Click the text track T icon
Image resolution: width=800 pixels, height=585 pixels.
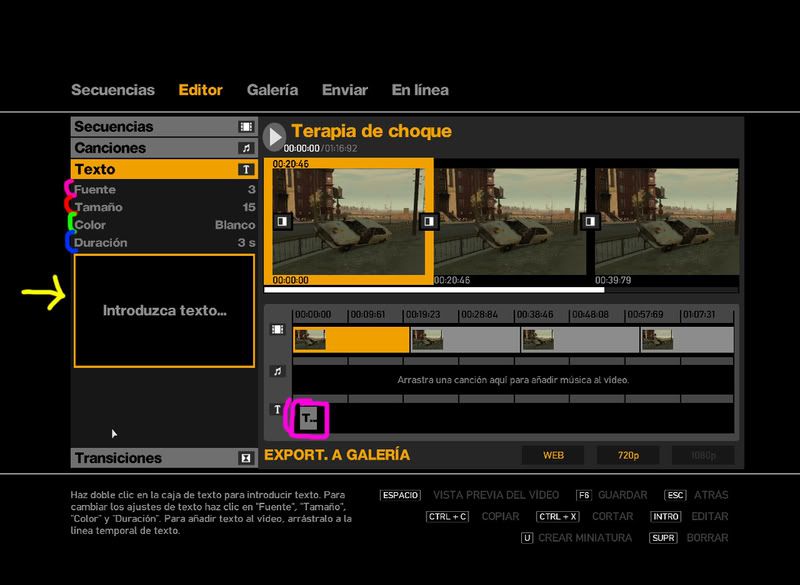(278, 410)
